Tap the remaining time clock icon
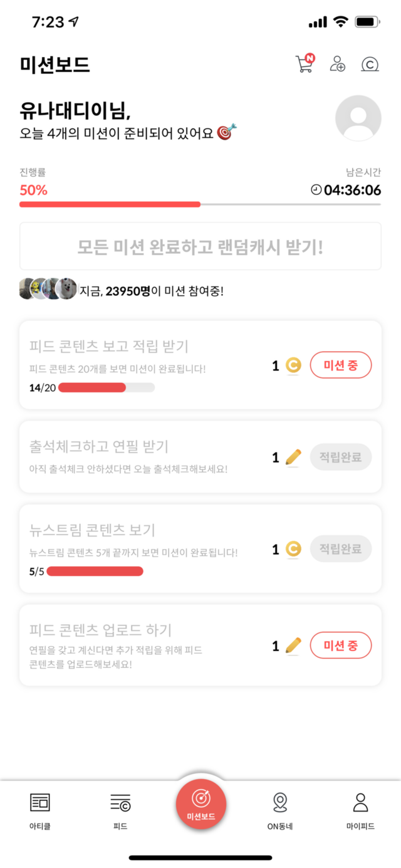 [x=316, y=190]
